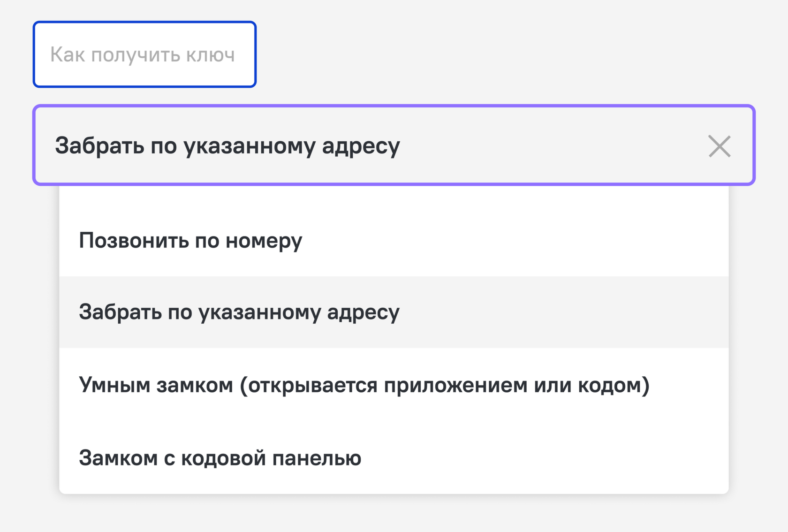The height and width of the screenshot is (532, 788).
Task: Activate the blue-outlined Как получить ключ box
Action: pos(144,54)
